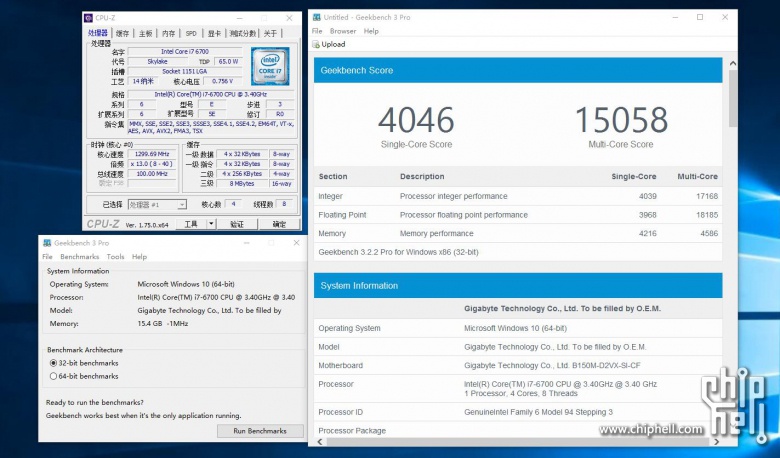780x458 pixels.
Task: Click the Intel Core i7 6700 name field
Action: pos(185,52)
